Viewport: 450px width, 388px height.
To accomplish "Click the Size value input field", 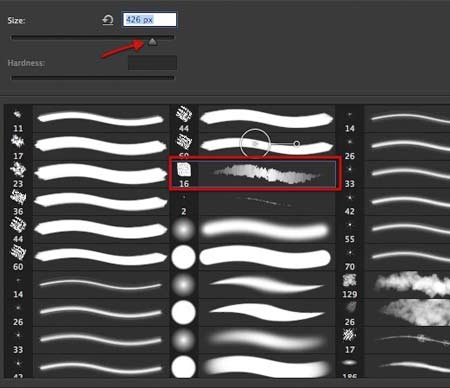I will click(x=149, y=20).
